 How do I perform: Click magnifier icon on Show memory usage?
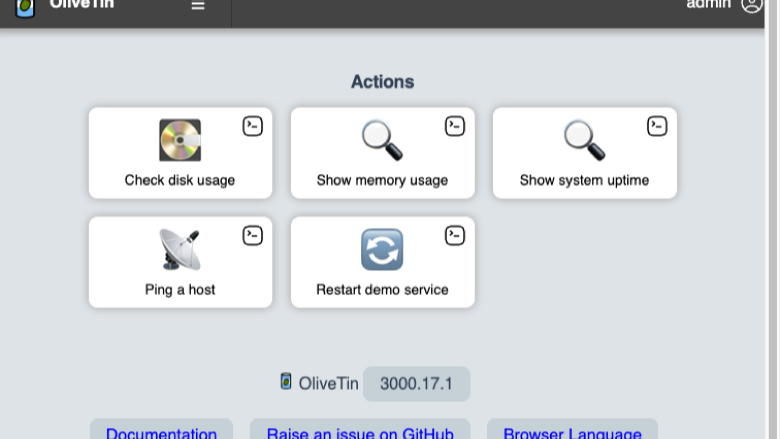[x=382, y=140]
